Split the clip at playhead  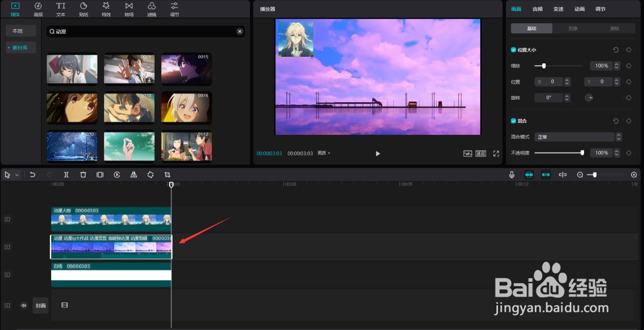pyautogui.click(x=66, y=175)
